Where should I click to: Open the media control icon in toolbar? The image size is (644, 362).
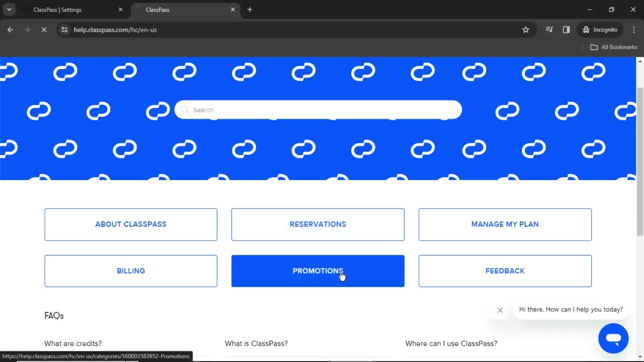[x=549, y=30]
